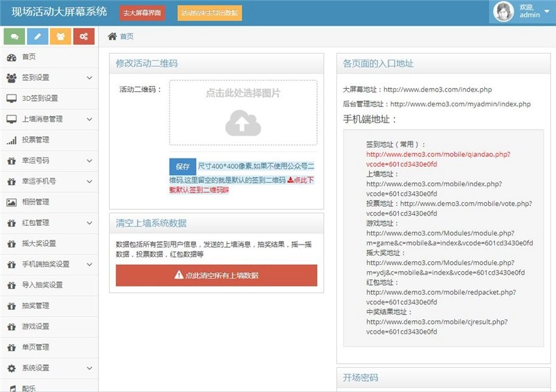Click the orange users shortcut icon
Viewport: 556px width, 392px height.
(x=60, y=36)
